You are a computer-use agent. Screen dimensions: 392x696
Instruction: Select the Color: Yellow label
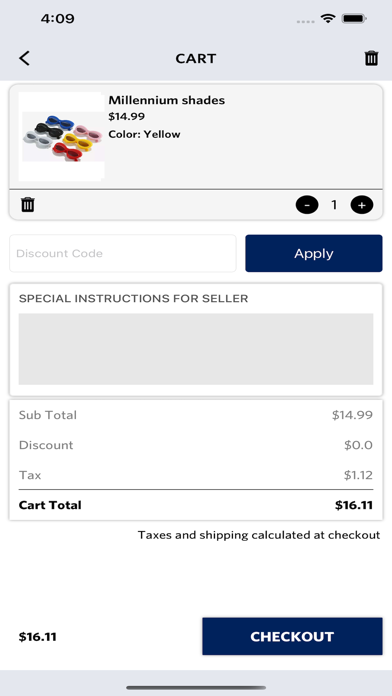145,134
